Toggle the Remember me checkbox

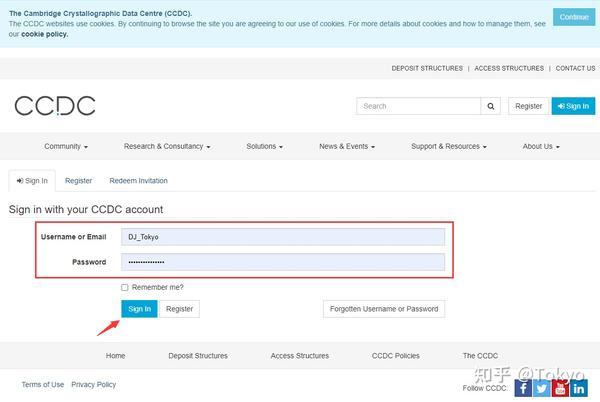[x=125, y=287]
